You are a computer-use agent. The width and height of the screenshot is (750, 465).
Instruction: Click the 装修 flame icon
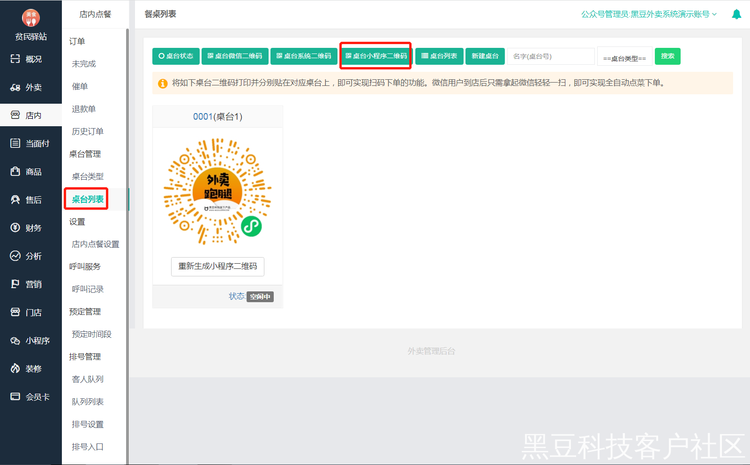(x=15, y=368)
